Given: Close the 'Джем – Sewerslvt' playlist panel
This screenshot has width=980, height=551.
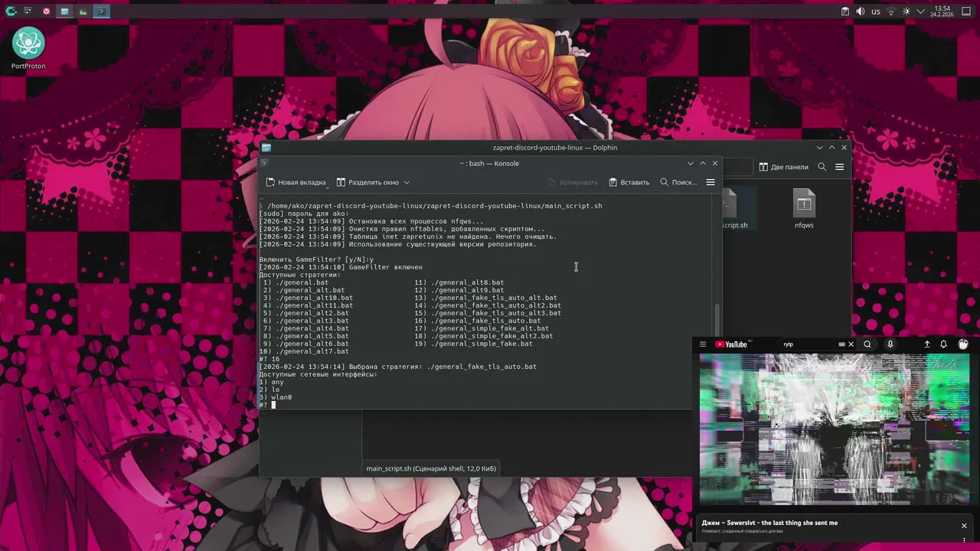Looking at the screenshot, I should 964,526.
